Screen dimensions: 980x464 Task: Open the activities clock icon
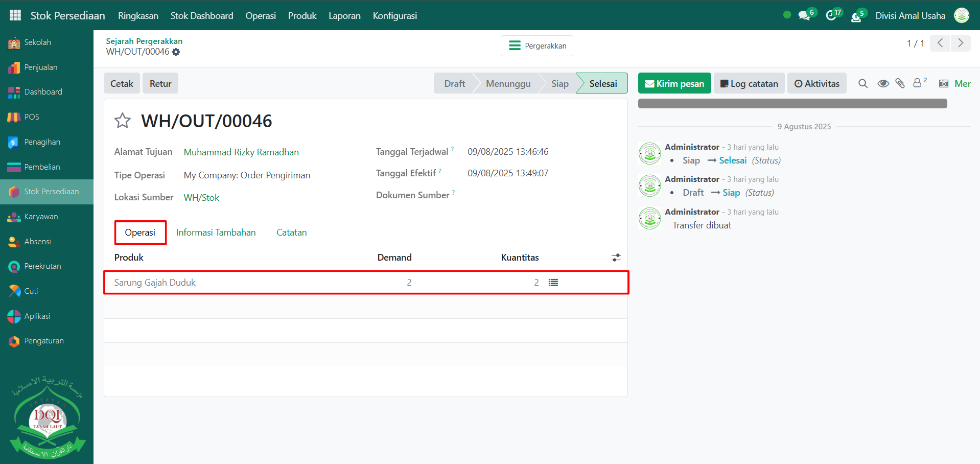[831, 16]
